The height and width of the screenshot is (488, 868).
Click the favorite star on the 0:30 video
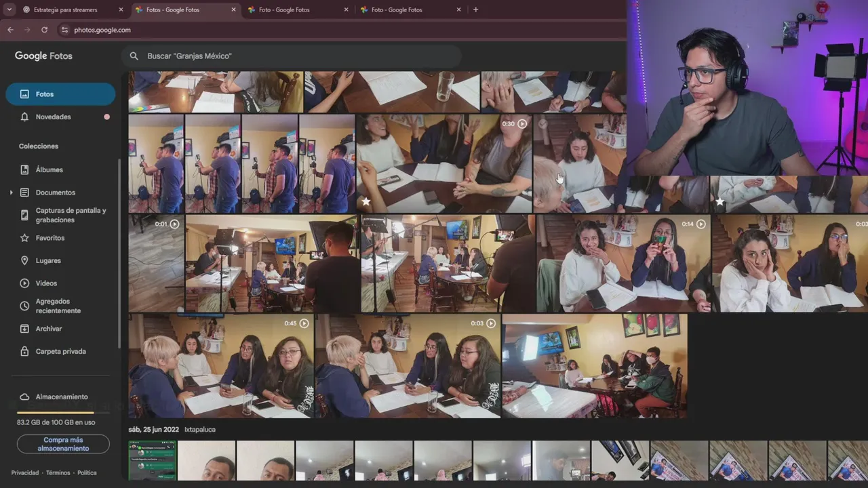[x=366, y=201]
